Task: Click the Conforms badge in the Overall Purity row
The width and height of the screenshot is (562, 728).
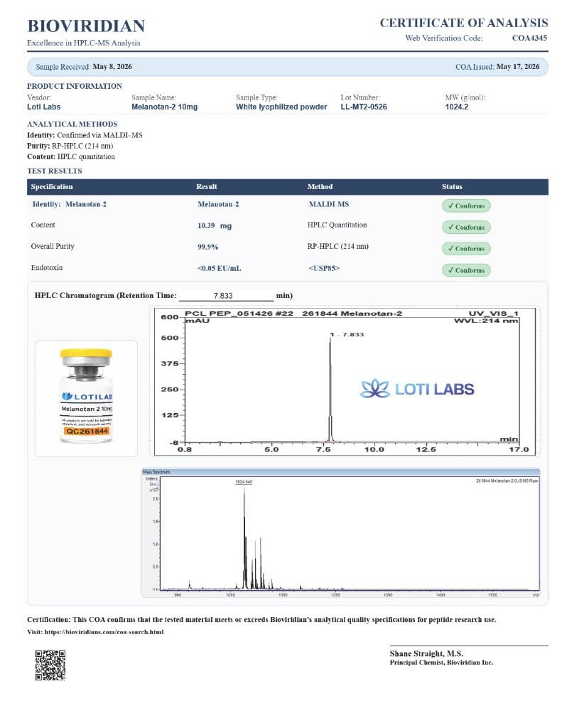Action: [466, 248]
